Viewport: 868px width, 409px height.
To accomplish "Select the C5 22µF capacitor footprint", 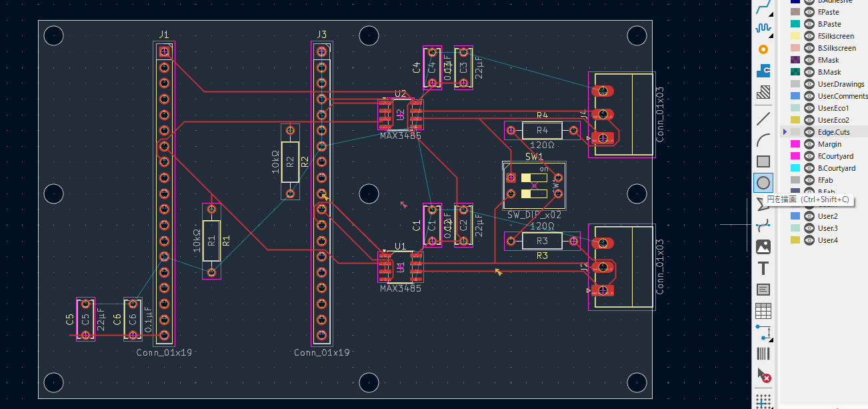I will tap(85, 320).
